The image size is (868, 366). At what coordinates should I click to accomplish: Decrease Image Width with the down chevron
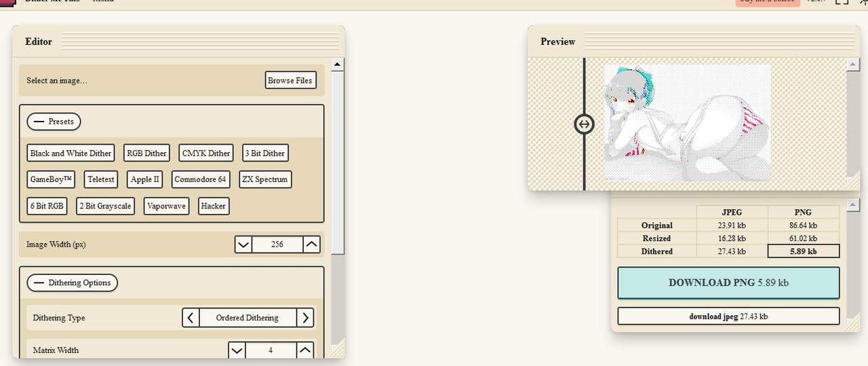tap(243, 244)
